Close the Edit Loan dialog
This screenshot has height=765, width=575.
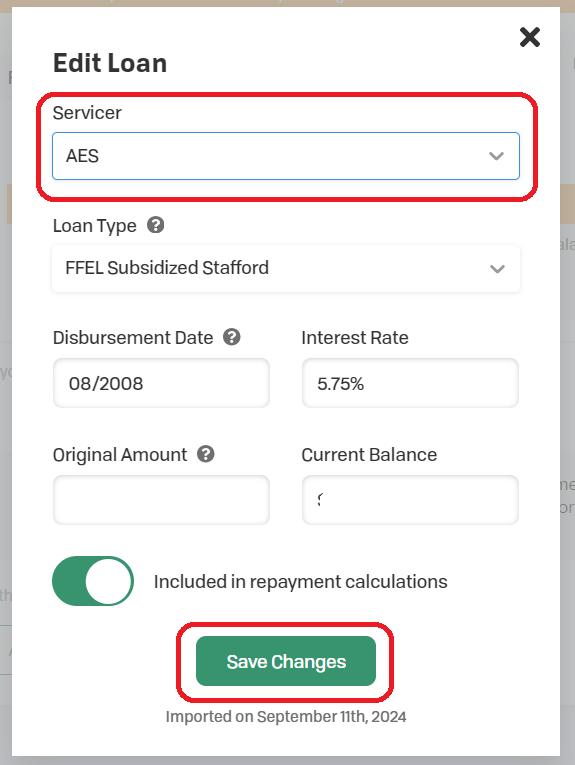530,38
